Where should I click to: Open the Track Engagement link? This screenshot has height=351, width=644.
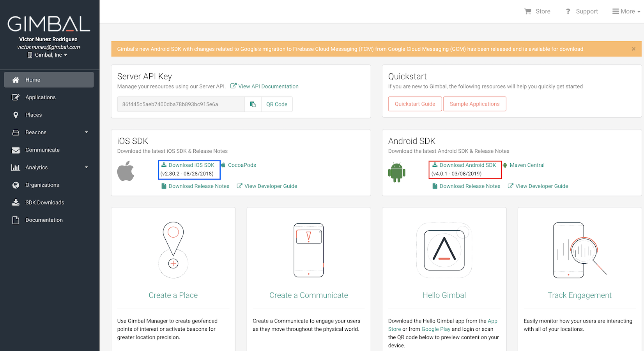tap(580, 295)
